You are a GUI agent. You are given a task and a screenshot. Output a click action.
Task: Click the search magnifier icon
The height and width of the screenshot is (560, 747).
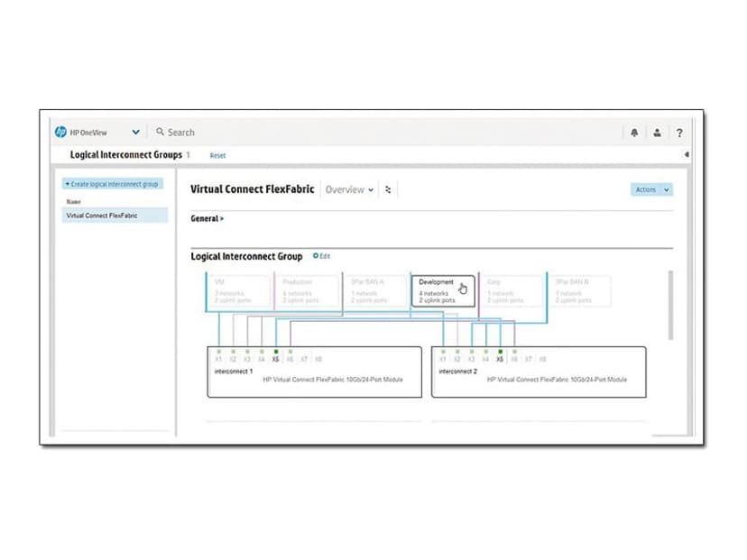[x=159, y=132]
